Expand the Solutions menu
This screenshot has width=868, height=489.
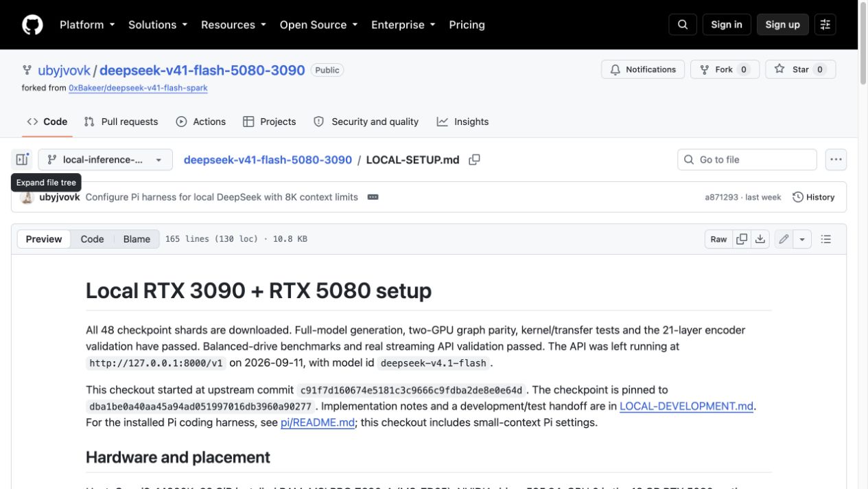pyautogui.click(x=158, y=25)
